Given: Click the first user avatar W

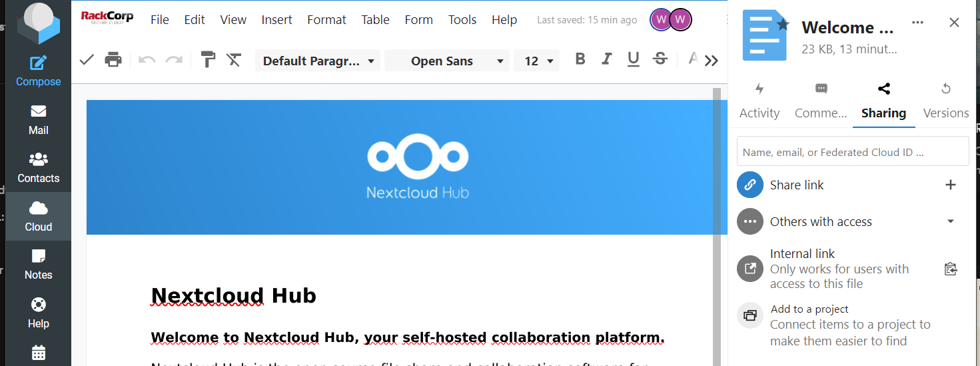Looking at the screenshot, I should [660, 20].
